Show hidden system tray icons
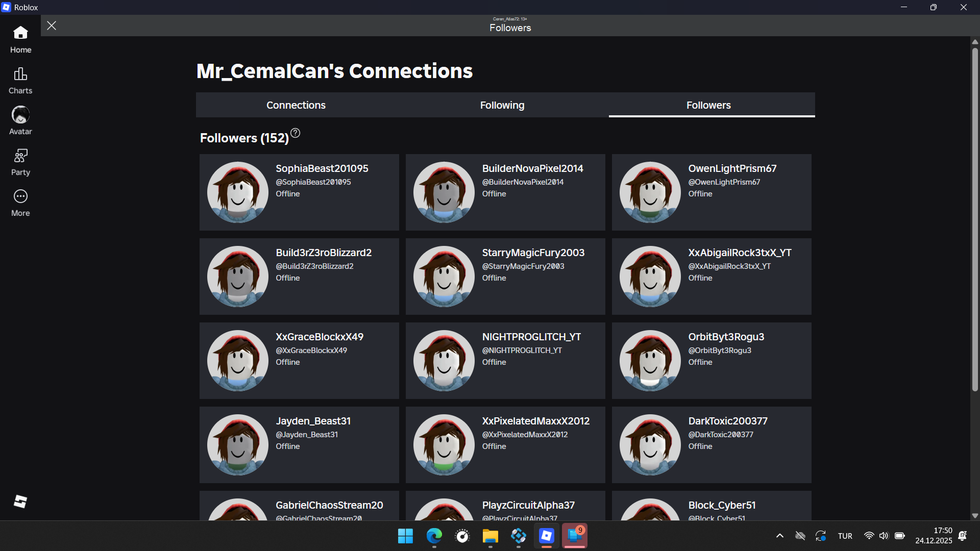Screen dimensions: 980x551 (780, 536)
